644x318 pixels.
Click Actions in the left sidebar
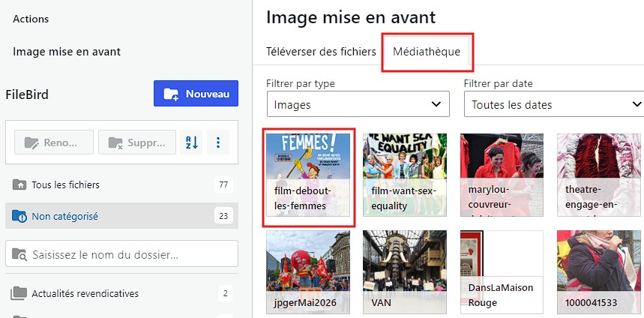coord(31,19)
